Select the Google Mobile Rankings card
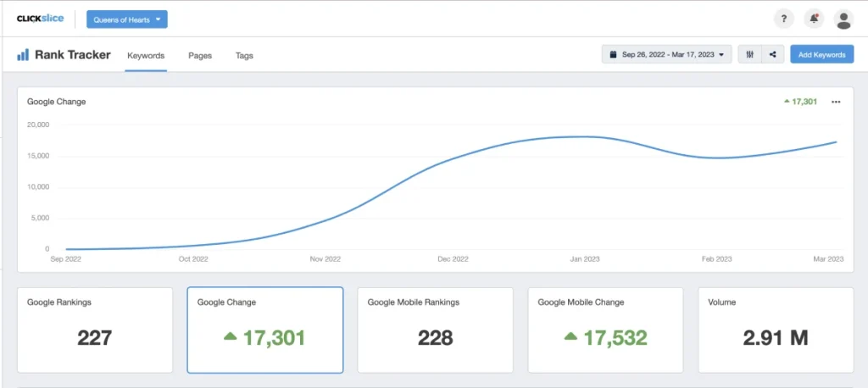This screenshot has height=388, width=868. pyautogui.click(x=435, y=330)
